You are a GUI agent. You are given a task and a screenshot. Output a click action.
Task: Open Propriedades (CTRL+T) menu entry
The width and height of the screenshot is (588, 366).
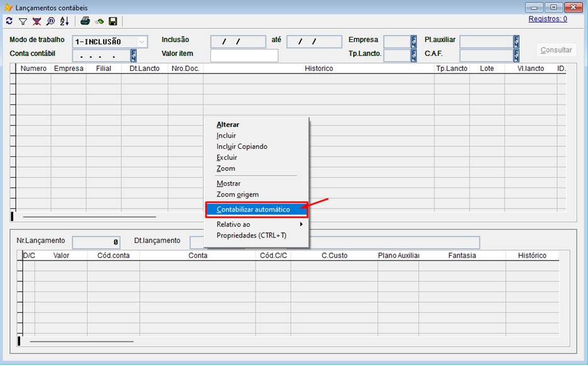(x=251, y=235)
